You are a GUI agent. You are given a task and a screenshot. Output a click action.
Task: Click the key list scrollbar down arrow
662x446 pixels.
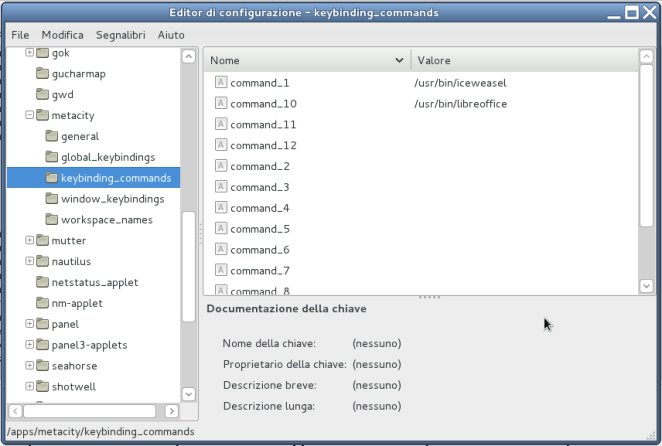click(646, 286)
